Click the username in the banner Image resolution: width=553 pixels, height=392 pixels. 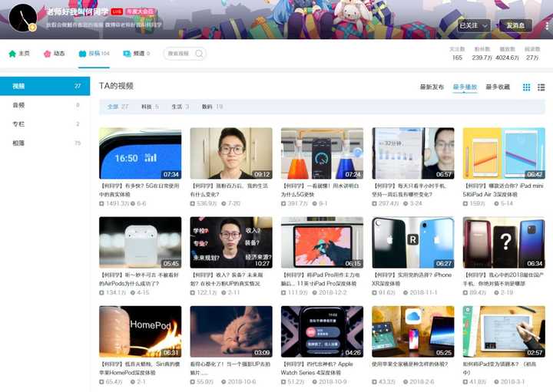point(78,12)
